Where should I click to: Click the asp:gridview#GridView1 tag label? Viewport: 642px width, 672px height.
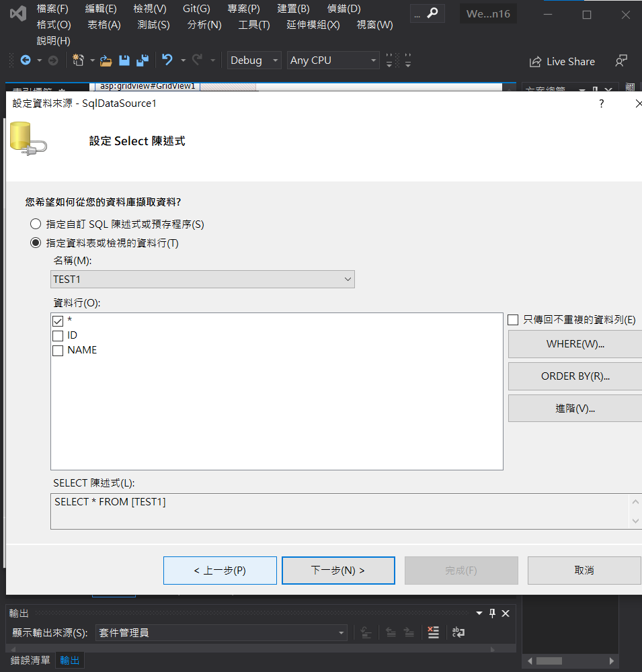click(x=147, y=86)
